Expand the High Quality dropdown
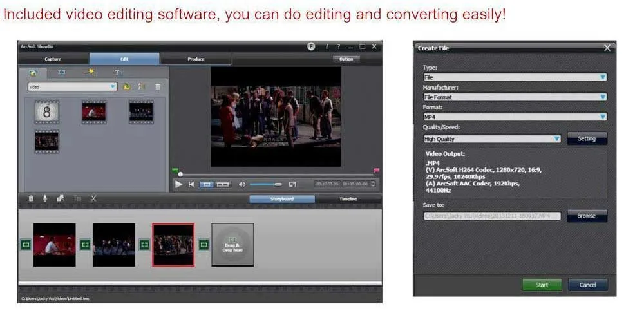 [x=492, y=139]
